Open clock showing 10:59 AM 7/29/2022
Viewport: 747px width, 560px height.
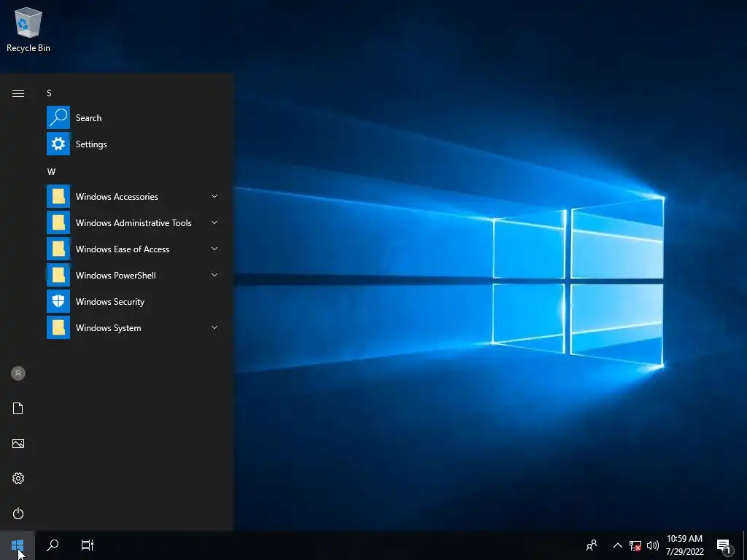[684, 545]
